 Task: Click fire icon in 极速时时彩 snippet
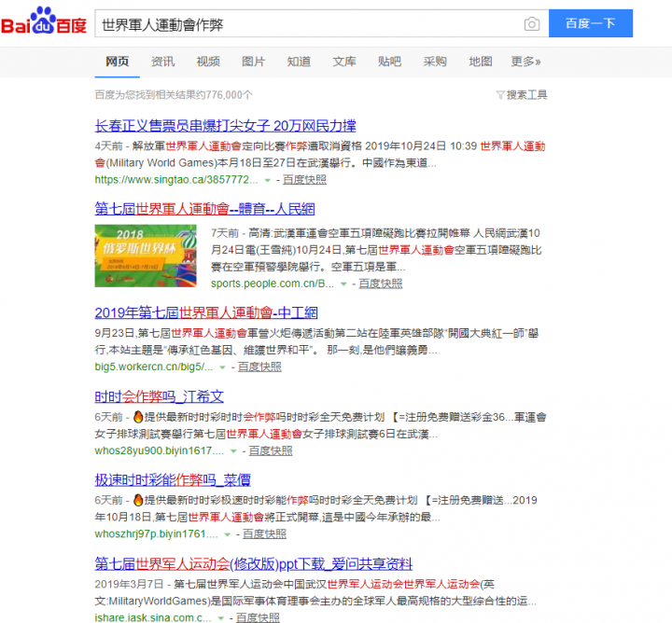coord(138,500)
